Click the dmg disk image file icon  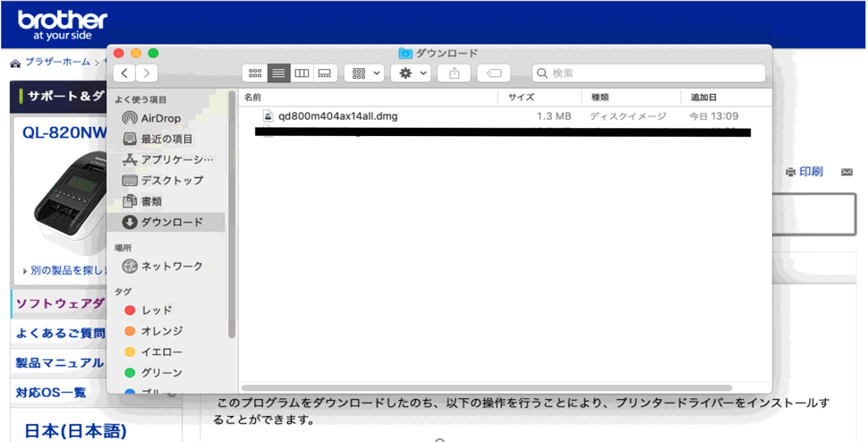[x=268, y=116]
